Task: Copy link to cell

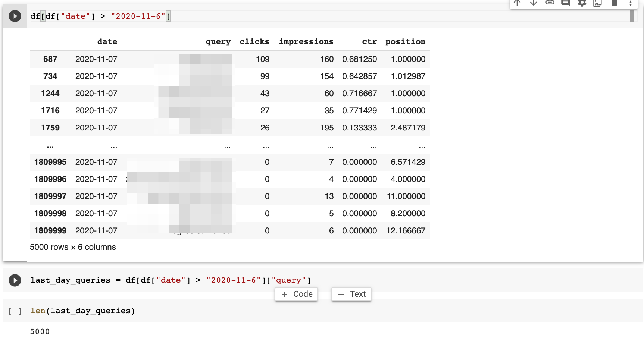Action: 550,3
